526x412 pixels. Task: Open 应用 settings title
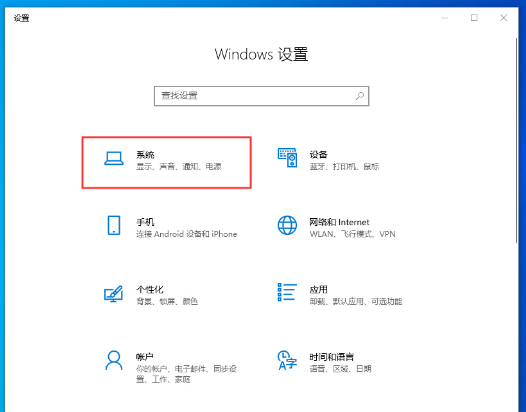(318, 290)
